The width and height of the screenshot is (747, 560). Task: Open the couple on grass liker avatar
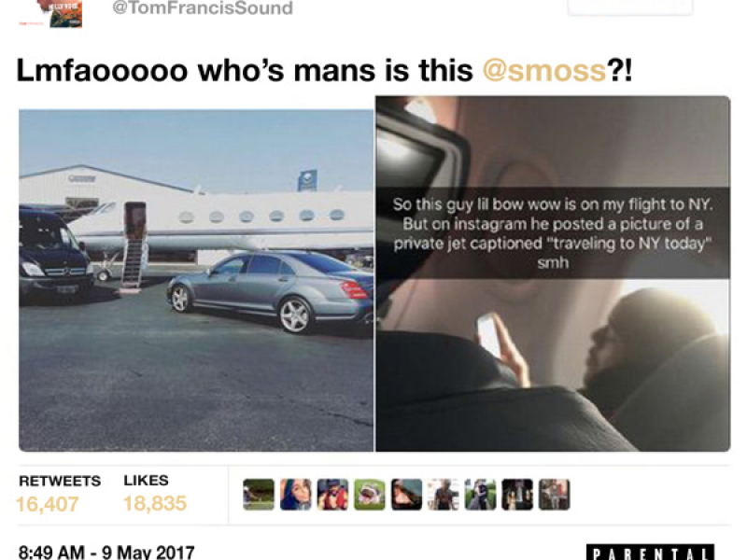click(x=480, y=495)
